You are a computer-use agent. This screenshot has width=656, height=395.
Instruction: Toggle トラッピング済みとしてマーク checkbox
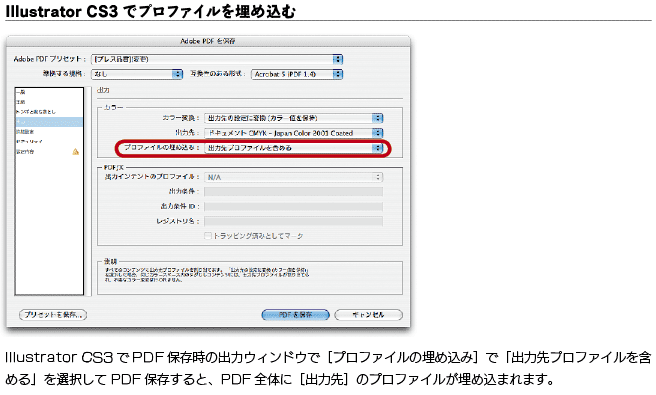tap(208, 236)
